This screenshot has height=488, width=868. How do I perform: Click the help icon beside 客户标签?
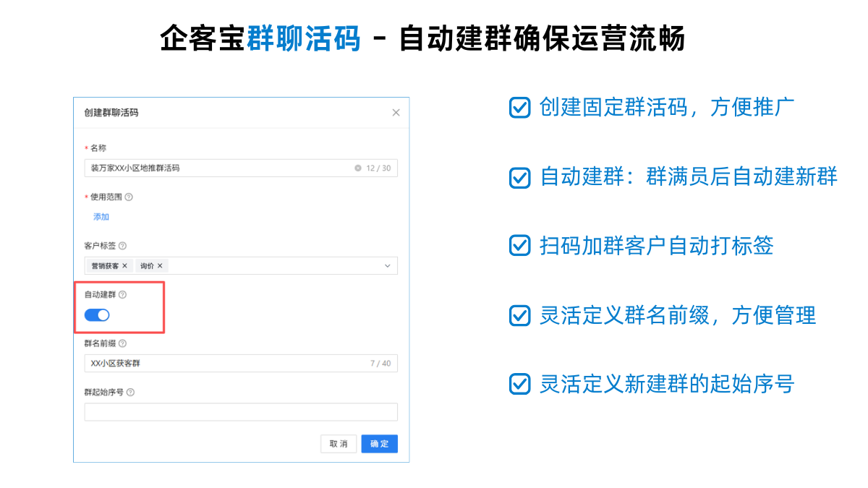pos(122,246)
